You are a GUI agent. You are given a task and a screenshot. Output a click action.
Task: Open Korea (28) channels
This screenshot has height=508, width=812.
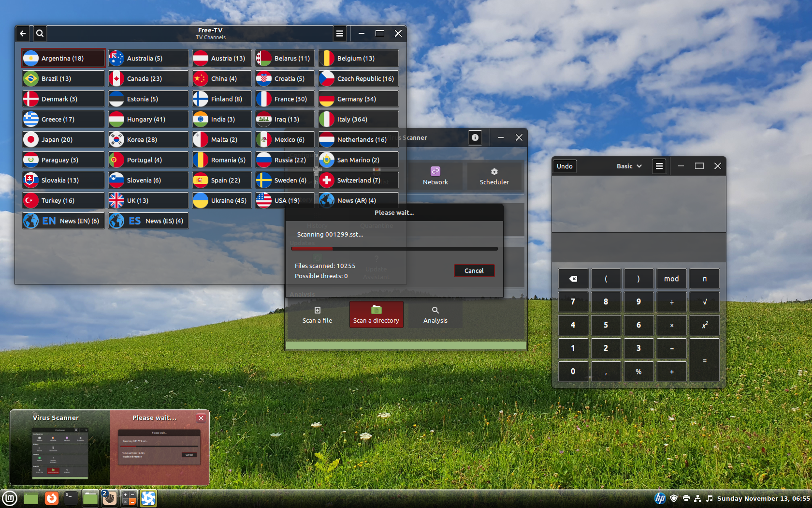(x=148, y=139)
